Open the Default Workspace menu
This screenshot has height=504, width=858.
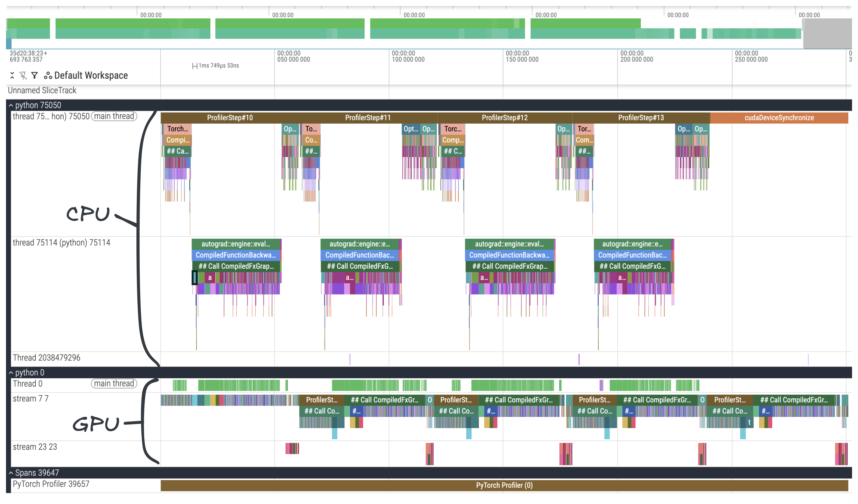pos(91,75)
